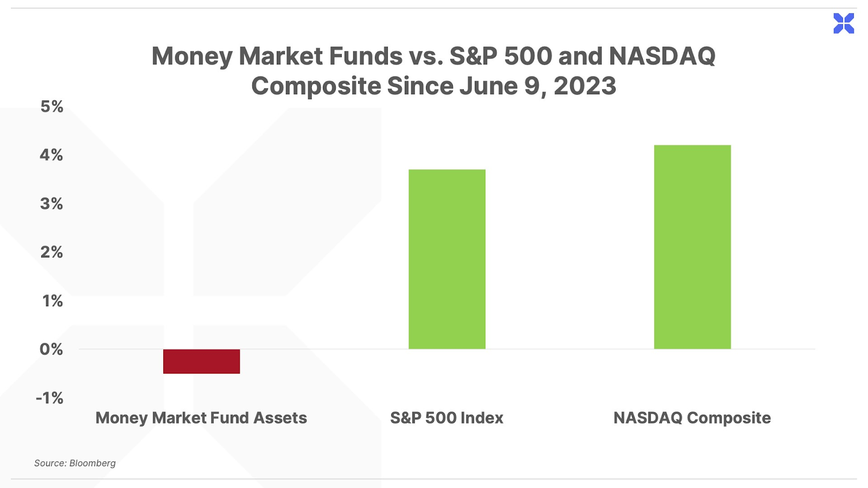Open the Source: Bloomberg caption
The width and height of the screenshot is (868, 488).
(x=75, y=463)
